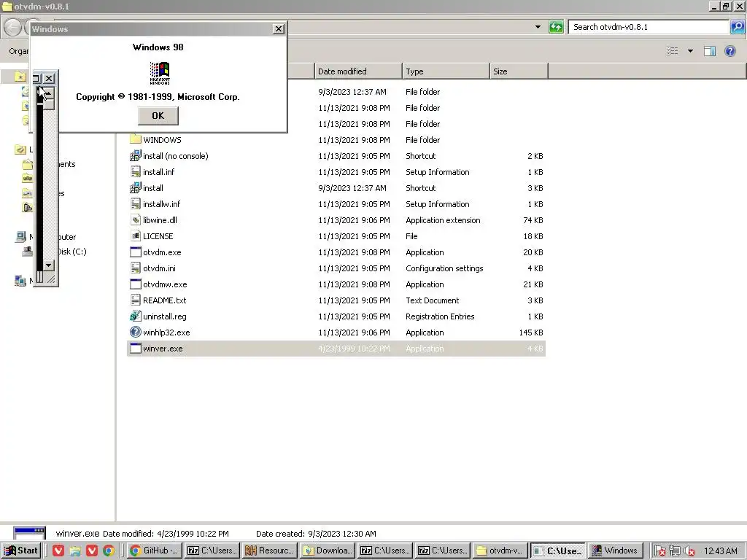Select the install shortcut icon
This screenshot has height=560, width=747.
(x=135, y=187)
